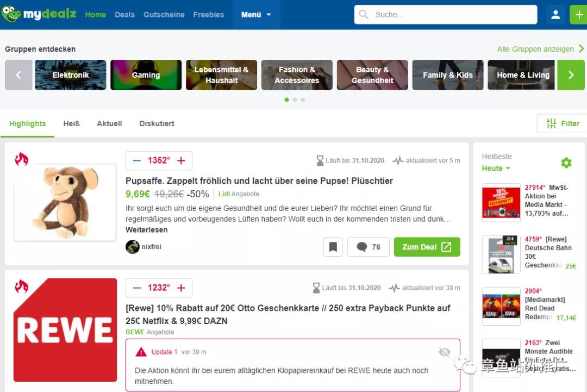Open the Heute time range dropdown
This screenshot has width=587, height=392.
coord(496,169)
